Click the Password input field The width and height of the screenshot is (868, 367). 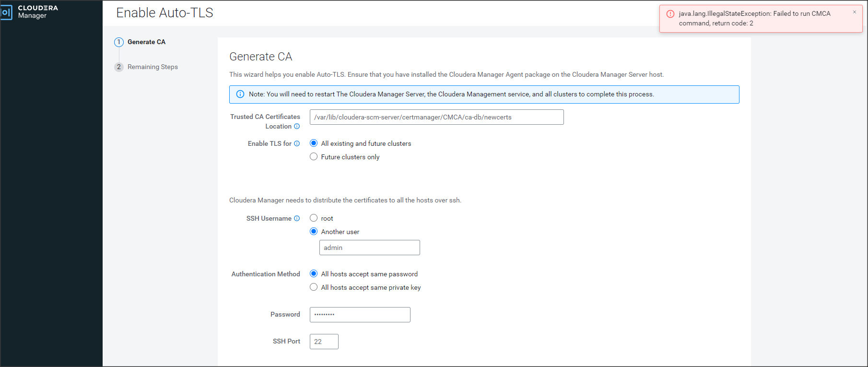[x=360, y=315]
